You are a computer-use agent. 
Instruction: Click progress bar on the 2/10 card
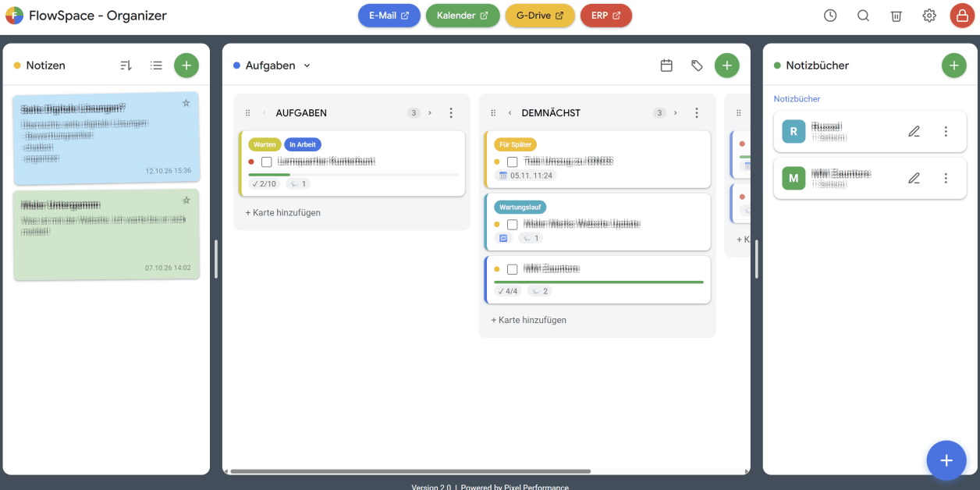(353, 175)
